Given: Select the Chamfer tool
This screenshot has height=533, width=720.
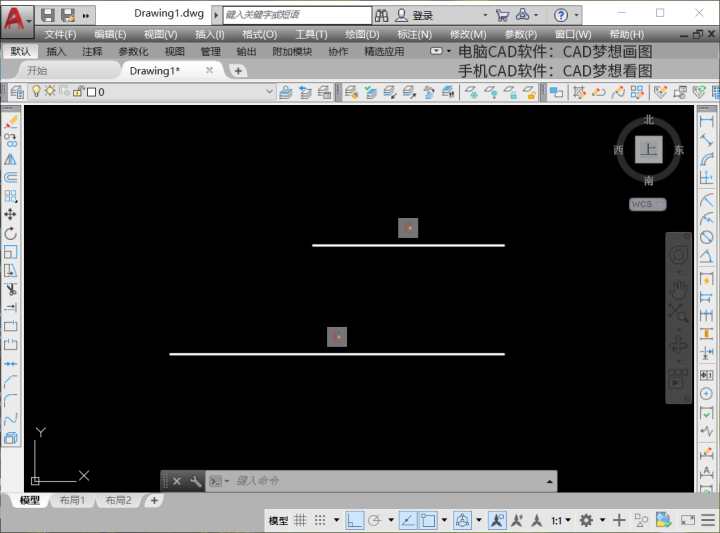Looking at the screenshot, I should pyautogui.click(x=11, y=382).
